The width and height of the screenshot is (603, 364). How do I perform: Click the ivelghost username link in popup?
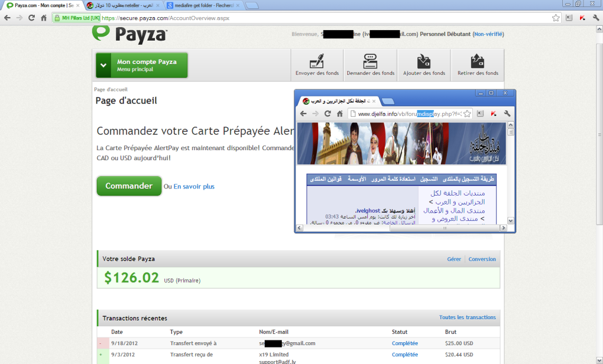[x=367, y=211]
